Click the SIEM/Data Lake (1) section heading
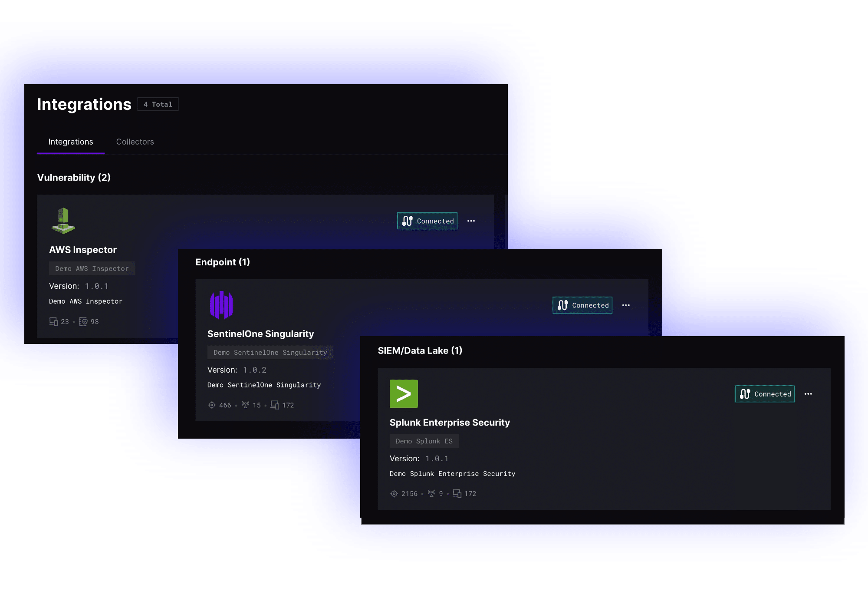This screenshot has height=608, width=868. pyautogui.click(x=420, y=350)
